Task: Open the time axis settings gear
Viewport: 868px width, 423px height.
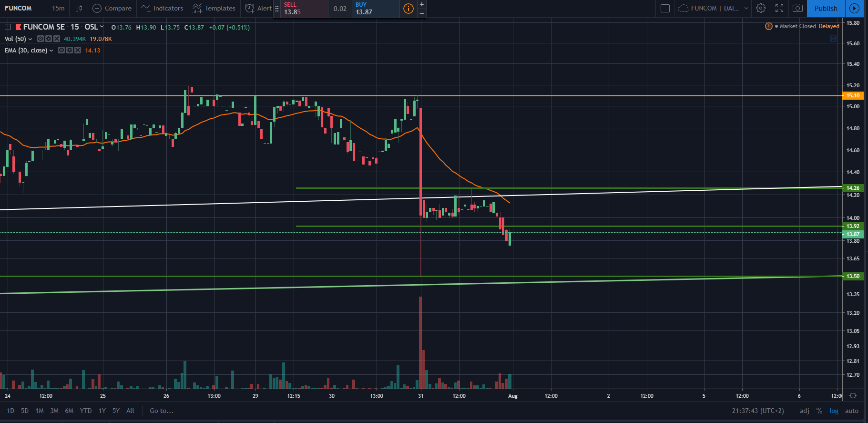Action: (853, 396)
